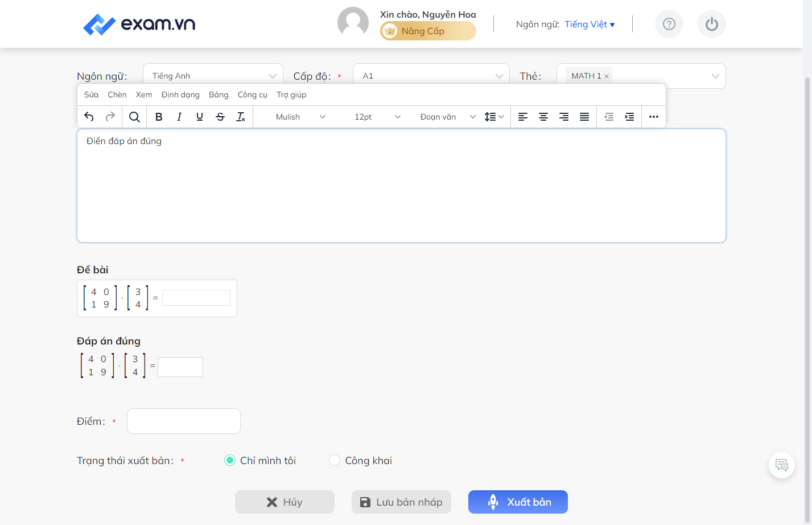Remove the MATH 1 tag
Screen dimensions: 812x525
pos(607,76)
